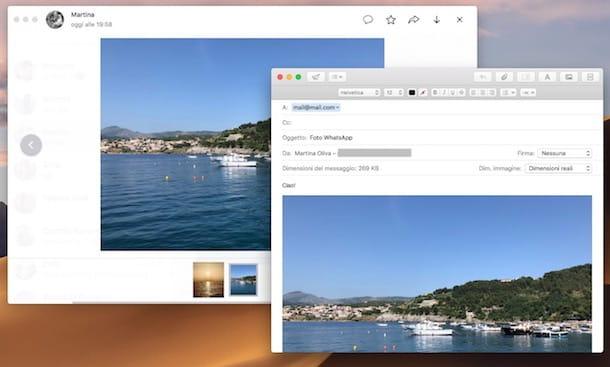Viewport: 610px width, 367px height.
Task: Close the WhatsApp media viewer with X
Action: 459,19
